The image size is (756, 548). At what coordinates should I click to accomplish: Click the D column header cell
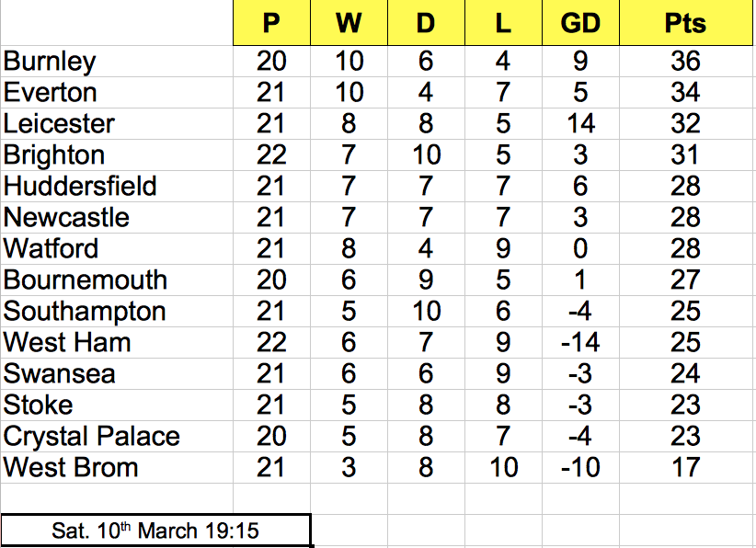(426, 23)
